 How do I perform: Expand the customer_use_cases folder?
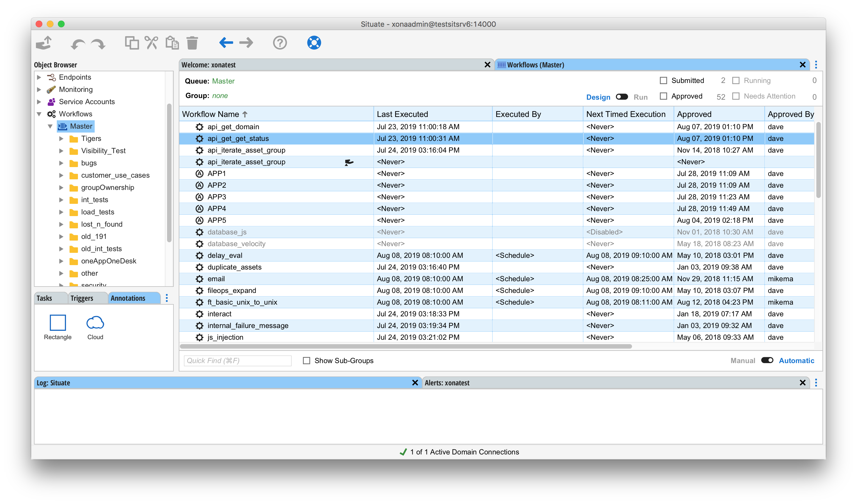pos(61,175)
